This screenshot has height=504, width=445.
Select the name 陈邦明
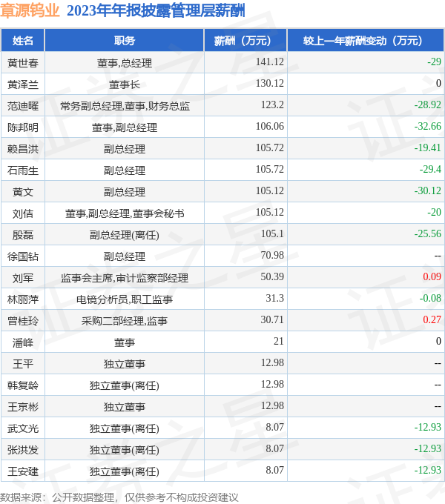[x=23, y=127]
